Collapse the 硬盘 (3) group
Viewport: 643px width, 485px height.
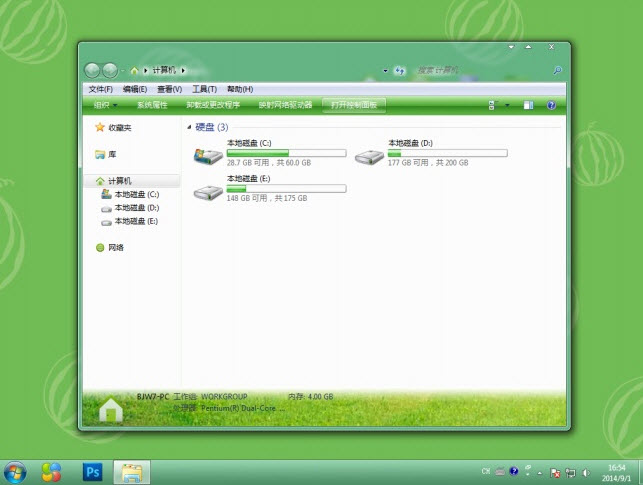pyautogui.click(x=189, y=127)
